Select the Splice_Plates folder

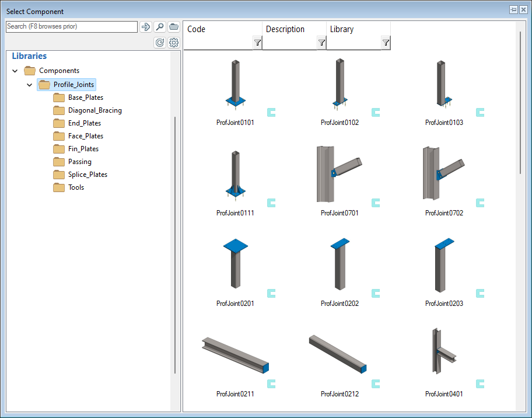(x=87, y=175)
